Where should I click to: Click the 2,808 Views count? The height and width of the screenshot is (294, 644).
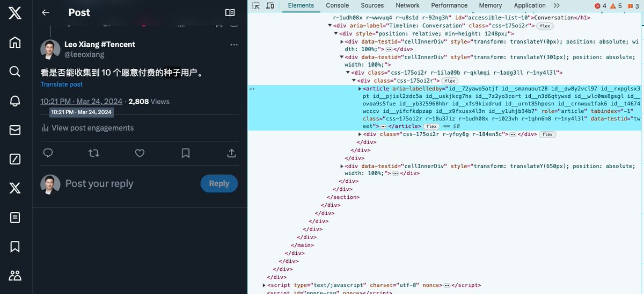(149, 101)
